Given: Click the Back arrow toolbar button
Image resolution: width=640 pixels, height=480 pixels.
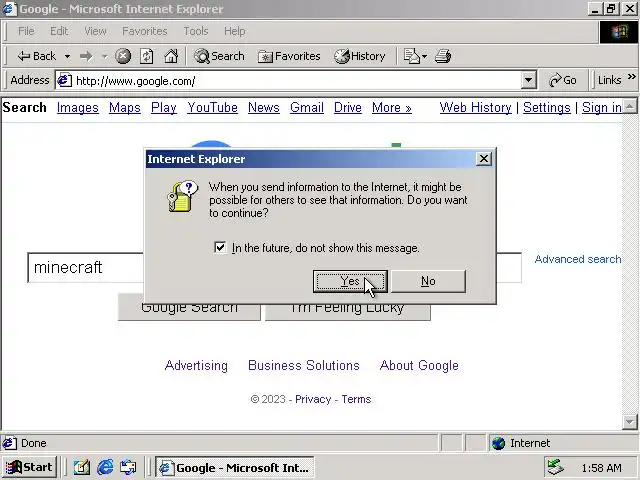Looking at the screenshot, I should point(36,56).
